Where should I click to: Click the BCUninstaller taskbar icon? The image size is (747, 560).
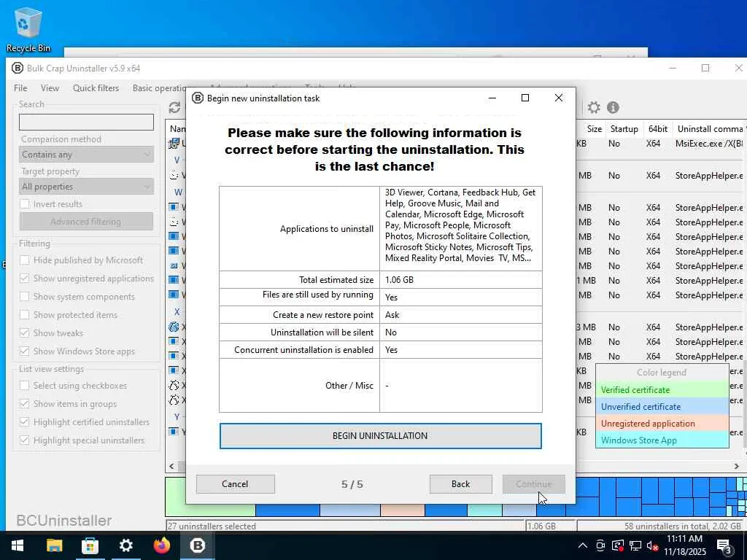coord(198,545)
